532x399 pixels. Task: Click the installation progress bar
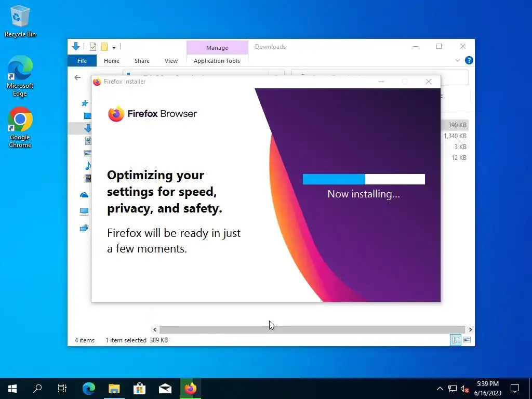(364, 179)
